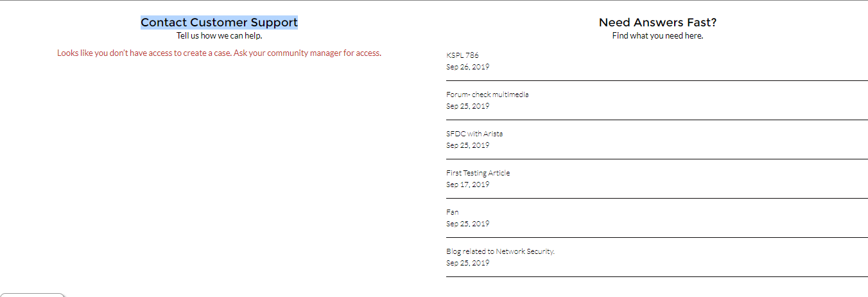Click the date under Forum- check multimedia

pyautogui.click(x=467, y=106)
